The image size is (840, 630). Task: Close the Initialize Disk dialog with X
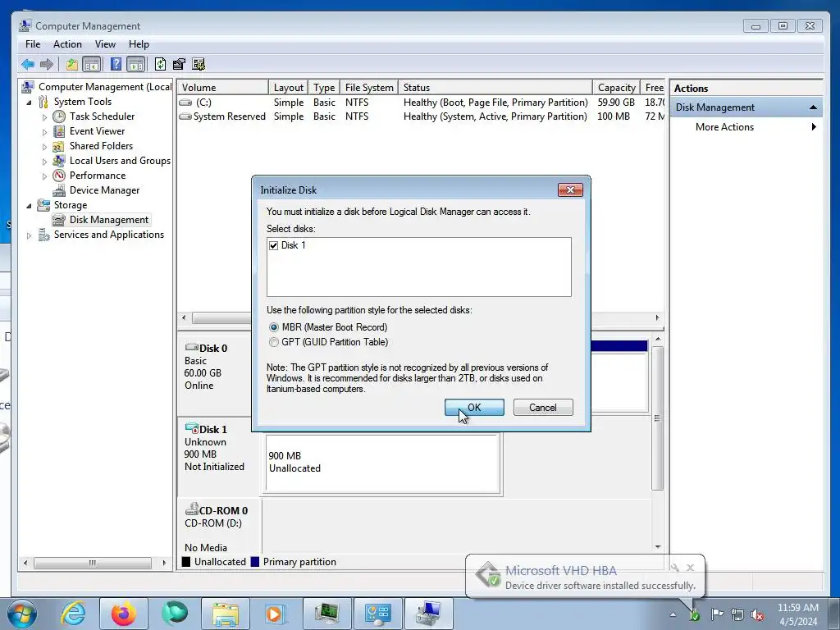pos(570,189)
